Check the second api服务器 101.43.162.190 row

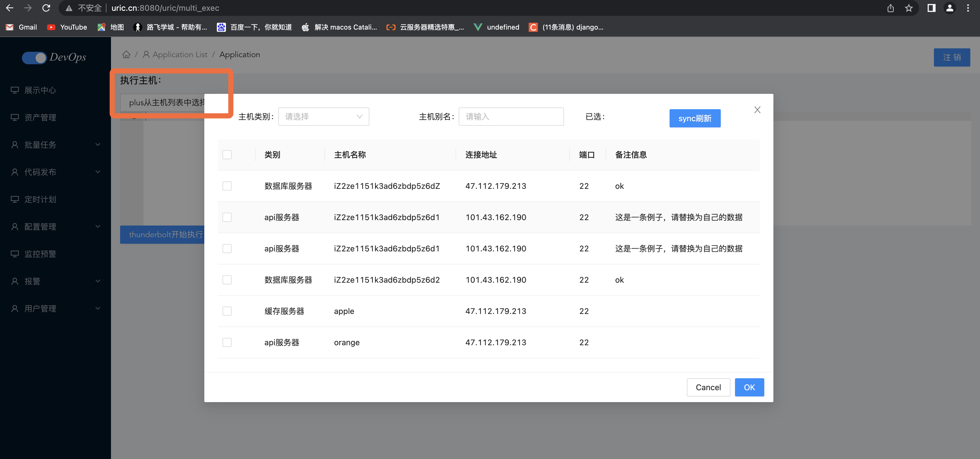227,248
